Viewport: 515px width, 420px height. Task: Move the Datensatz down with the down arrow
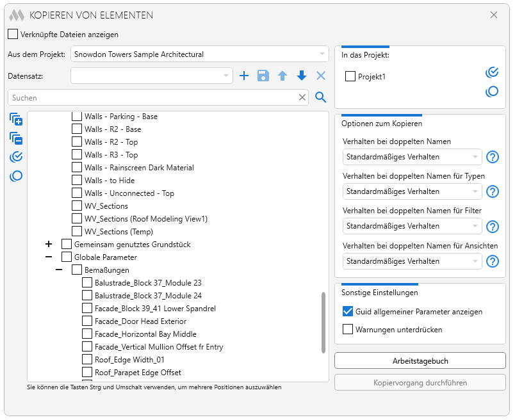pos(302,76)
